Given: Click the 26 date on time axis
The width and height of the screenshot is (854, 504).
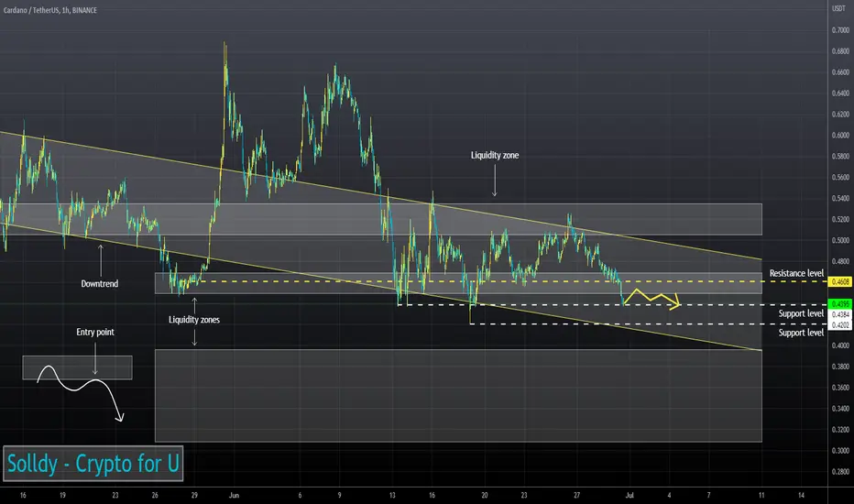Looking at the screenshot, I should coord(155,495).
